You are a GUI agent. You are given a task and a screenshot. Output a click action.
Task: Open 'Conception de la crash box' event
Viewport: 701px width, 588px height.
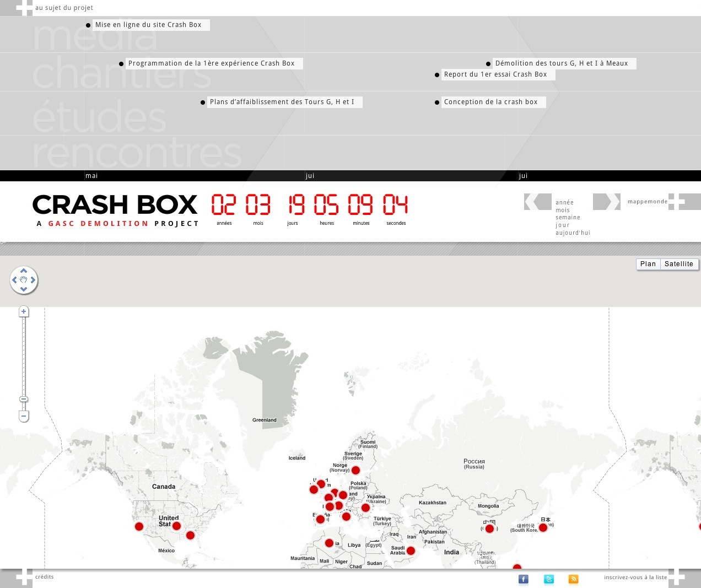click(490, 102)
